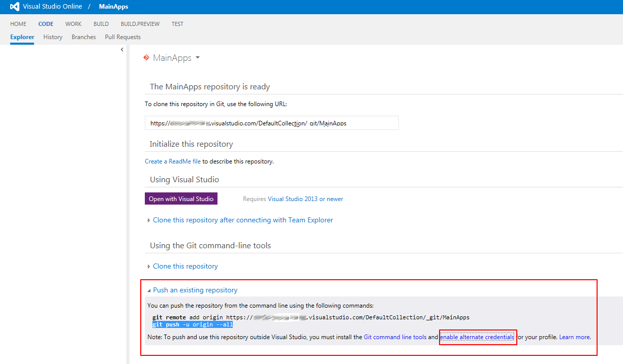Click the enable alternate credentials link
Image resolution: width=623 pixels, height=364 pixels.
[x=477, y=337]
